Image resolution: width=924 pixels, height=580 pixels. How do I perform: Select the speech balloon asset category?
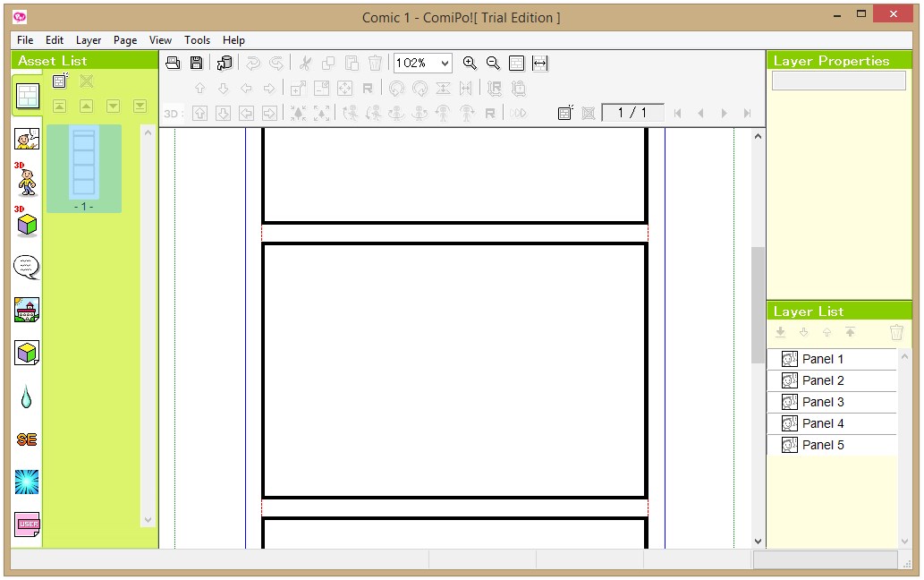pyautogui.click(x=27, y=267)
